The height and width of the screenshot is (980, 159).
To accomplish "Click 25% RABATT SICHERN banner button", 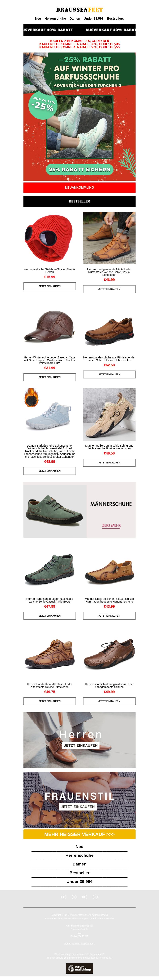I will pos(80,169).
